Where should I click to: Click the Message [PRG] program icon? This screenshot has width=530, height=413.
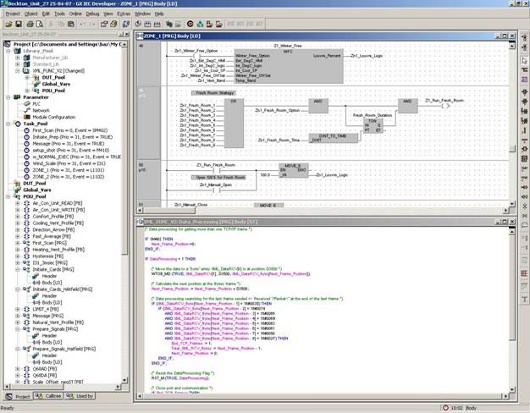point(27,316)
